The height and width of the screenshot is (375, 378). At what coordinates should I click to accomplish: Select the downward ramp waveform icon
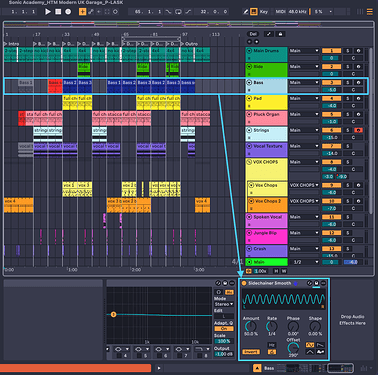tap(320, 345)
